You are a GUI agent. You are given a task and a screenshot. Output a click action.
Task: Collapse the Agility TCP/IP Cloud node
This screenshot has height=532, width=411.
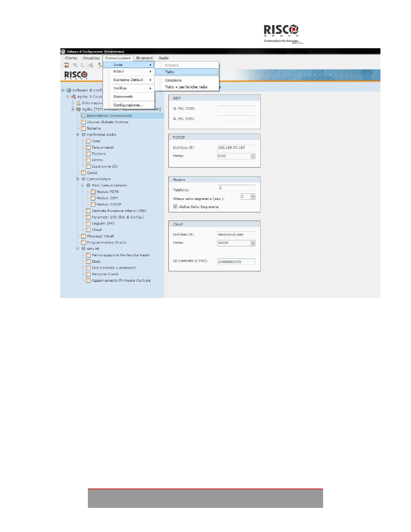point(73,109)
